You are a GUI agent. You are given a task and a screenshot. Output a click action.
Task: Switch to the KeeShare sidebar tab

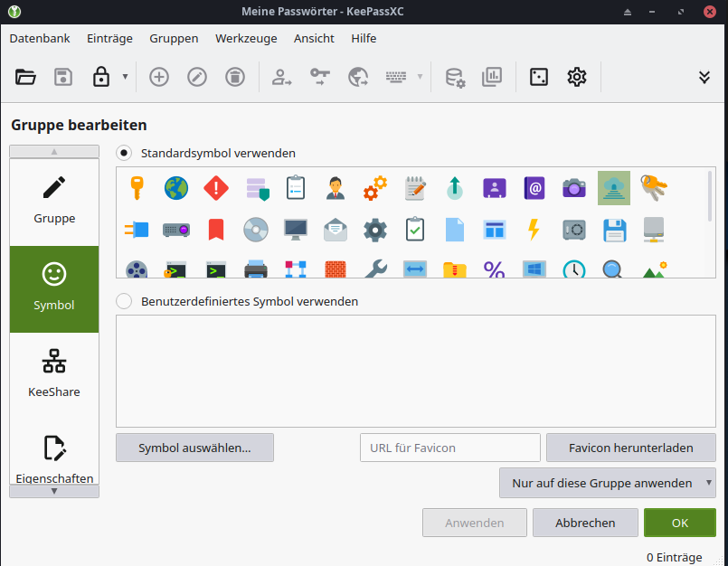click(x=54, y=373)
